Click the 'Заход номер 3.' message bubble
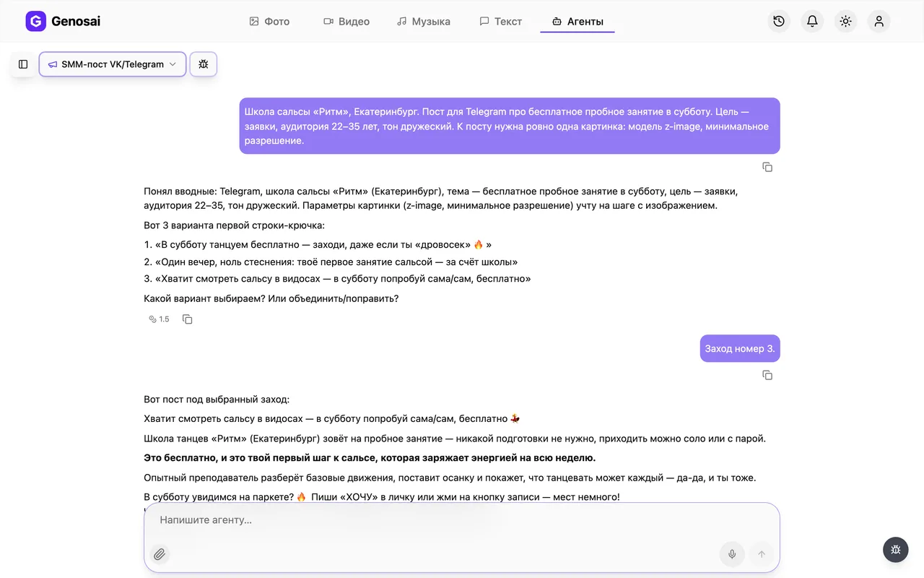The image size is (924, 578). click(740, 348)
